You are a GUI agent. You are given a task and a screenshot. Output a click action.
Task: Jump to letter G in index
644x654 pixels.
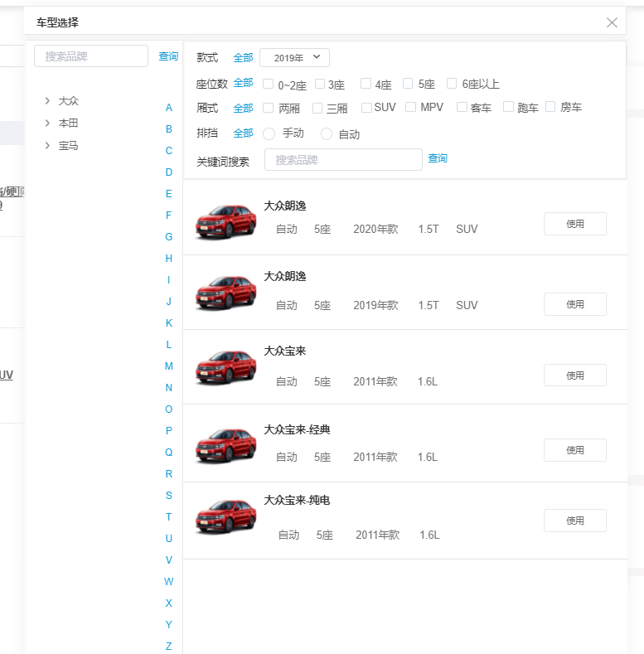coord(168,237)
